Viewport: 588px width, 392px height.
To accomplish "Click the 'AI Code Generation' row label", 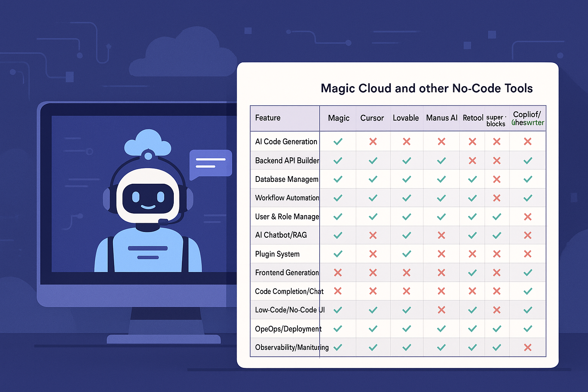I will [286, 142].
